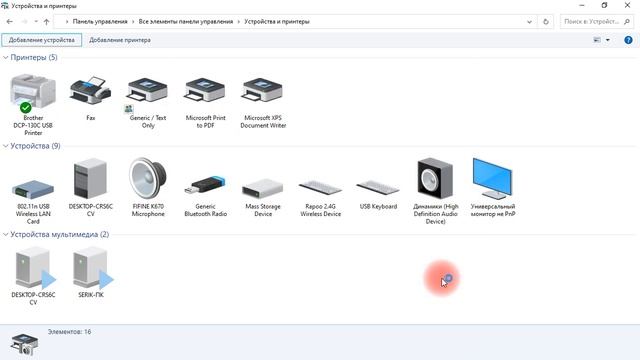Navigate to Панель управления breadcrumb
Viewport: 640px width, 360px height.
(100, 22)
